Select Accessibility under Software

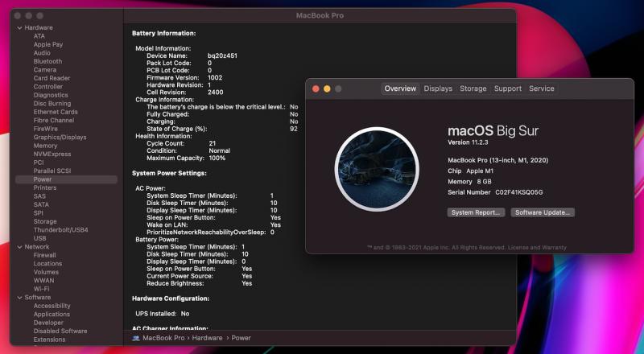click(52, 306)
